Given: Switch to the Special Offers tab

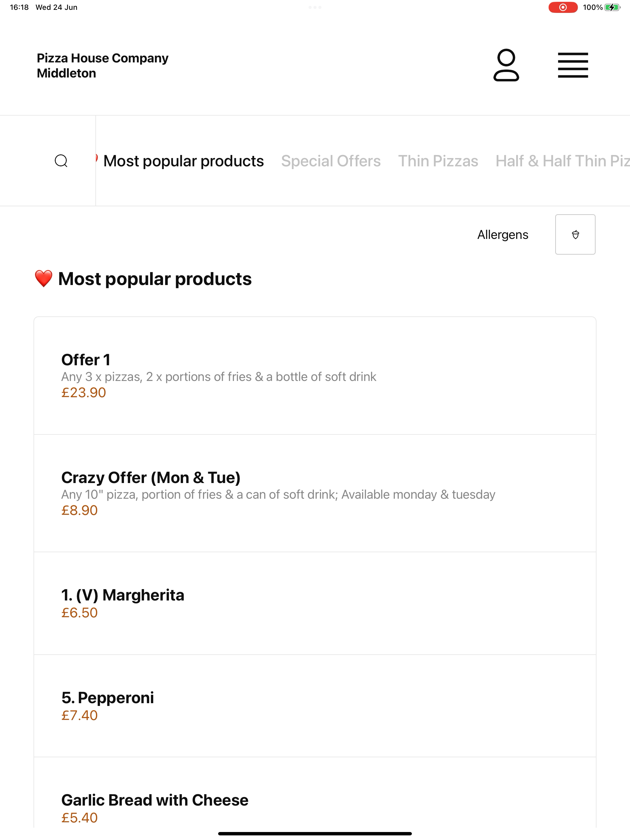Looking at the screenshot, I should 331,161.
